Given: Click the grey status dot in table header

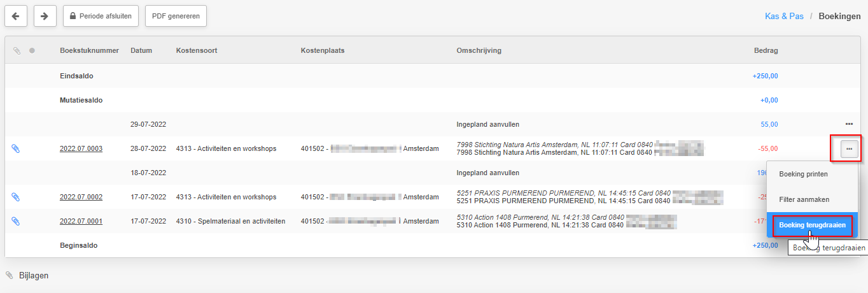Looking at the screenshot, I should 32,50.
